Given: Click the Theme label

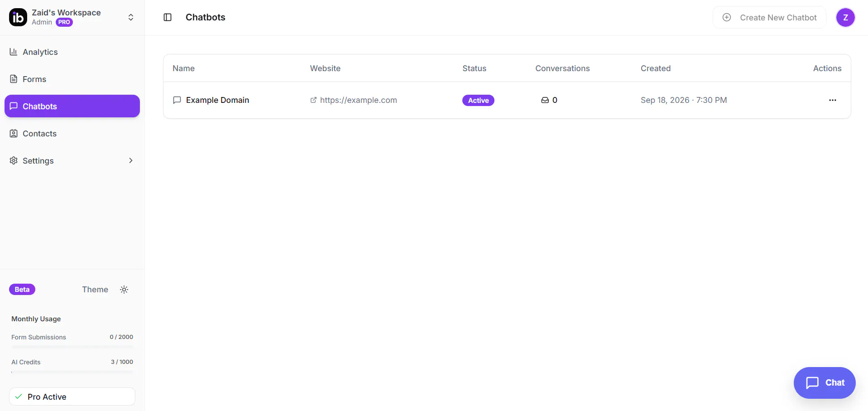Looking at the screenshot, I should (95, 290).
